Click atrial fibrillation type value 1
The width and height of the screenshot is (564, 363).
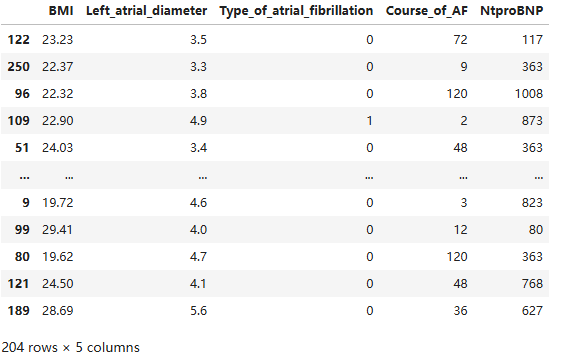[x=369, y=121]
